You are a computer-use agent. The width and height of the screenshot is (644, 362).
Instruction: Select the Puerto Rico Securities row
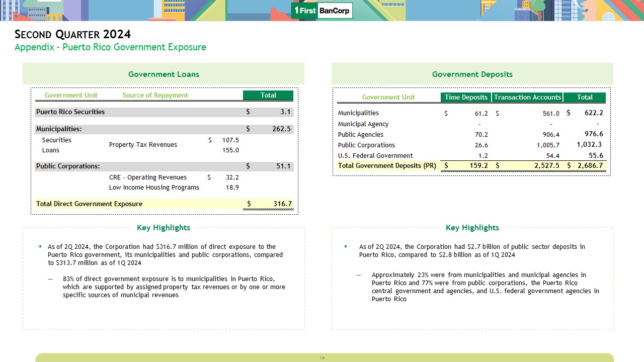point(70,112)
